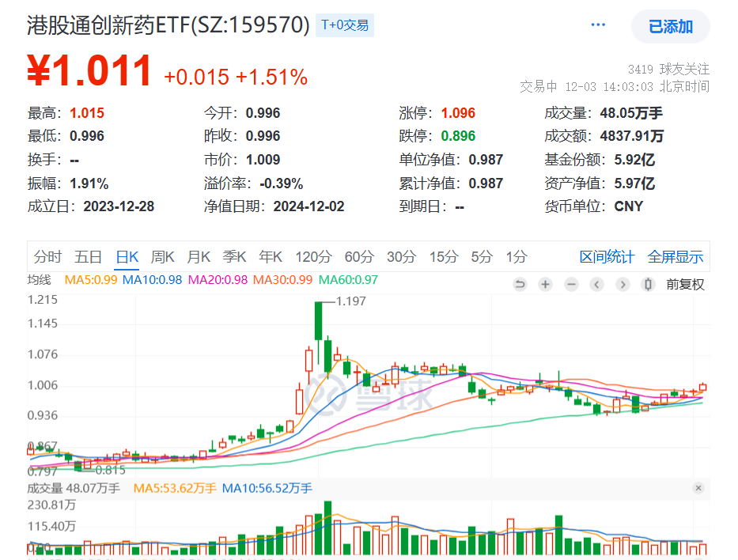Click the T+0交易 badge
This screenshot has width=738, height=560.
[x=345, y=25]
